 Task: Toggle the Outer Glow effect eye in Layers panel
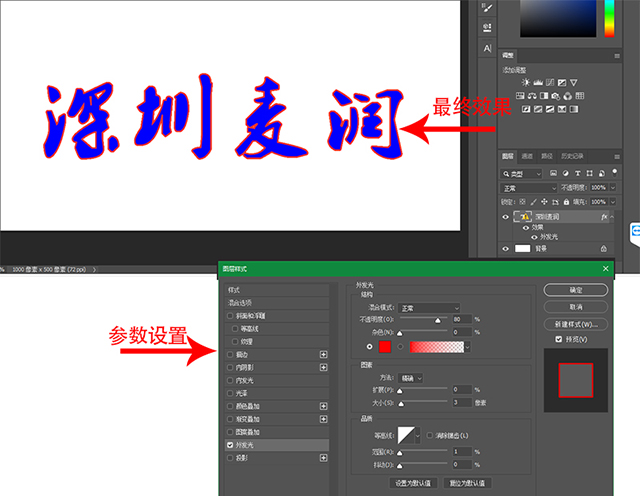(x=534, y=237)
